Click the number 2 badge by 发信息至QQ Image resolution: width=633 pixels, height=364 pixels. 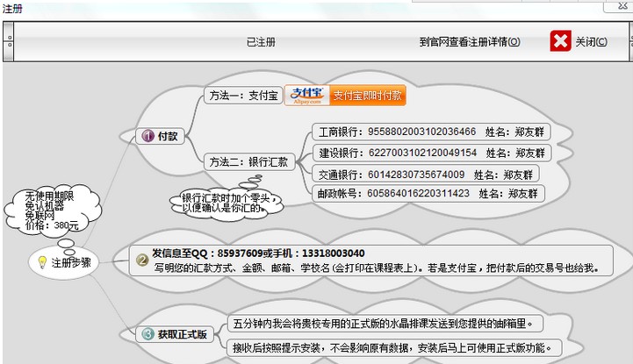coord(141,259)
